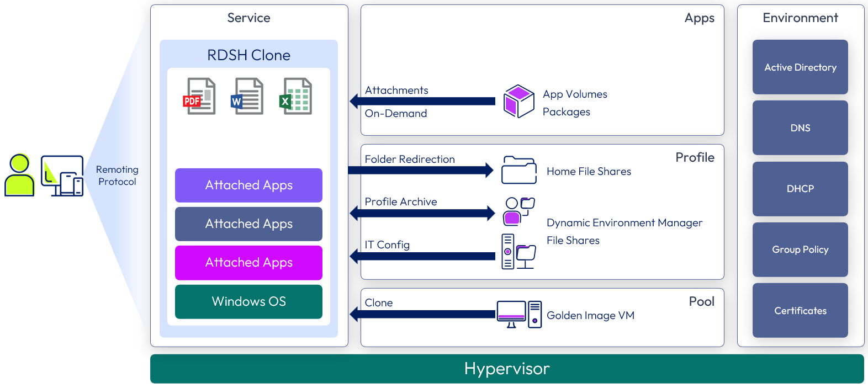Click the PDF document icon
Viewport: 868px width, 388px height.
199,96
